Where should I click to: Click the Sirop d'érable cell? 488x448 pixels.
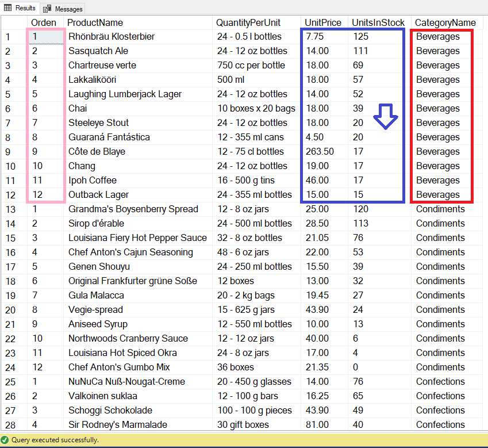[x=138, y=224]
